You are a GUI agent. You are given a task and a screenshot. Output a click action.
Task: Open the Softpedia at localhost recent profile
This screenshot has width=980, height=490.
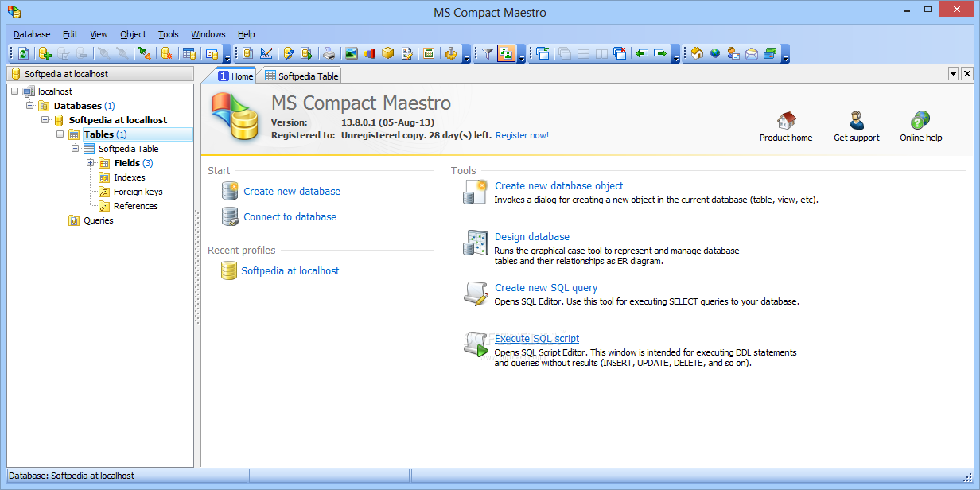[290, 270]
